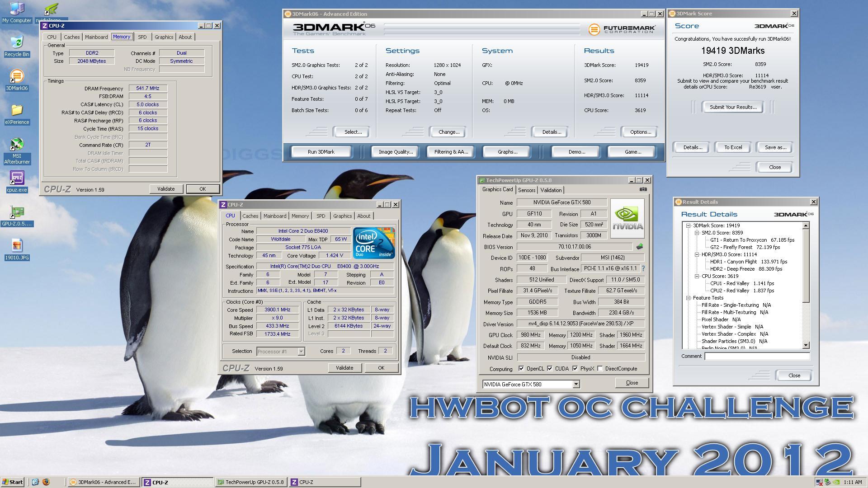This screenshot has width=868, height=488.
Task: Switch to the Sensors tab in GPU-Z
Action: [x=527, y=190]
